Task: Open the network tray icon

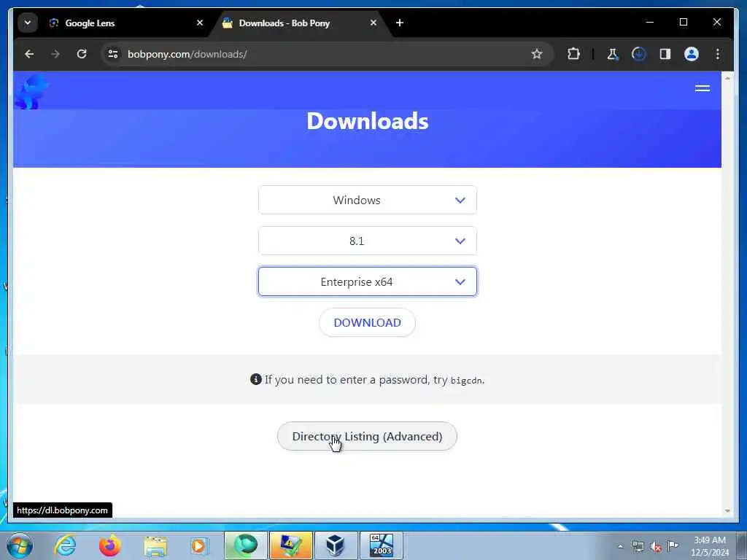Action: 638,546
